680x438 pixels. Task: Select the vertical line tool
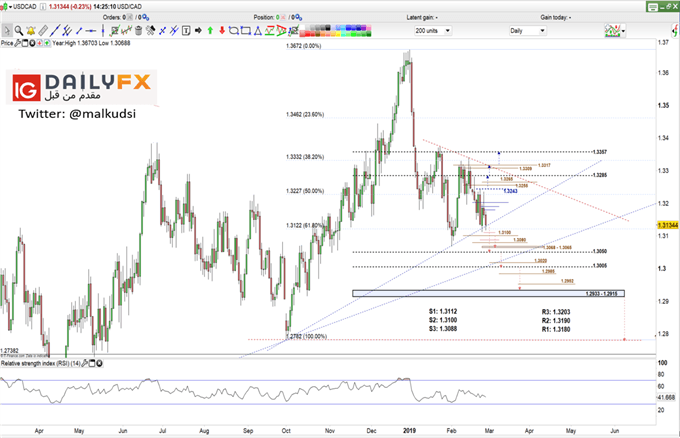click(103, 30)
